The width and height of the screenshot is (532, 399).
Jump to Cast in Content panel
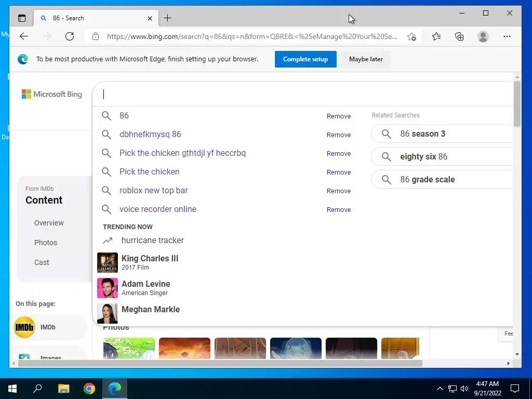42,262
